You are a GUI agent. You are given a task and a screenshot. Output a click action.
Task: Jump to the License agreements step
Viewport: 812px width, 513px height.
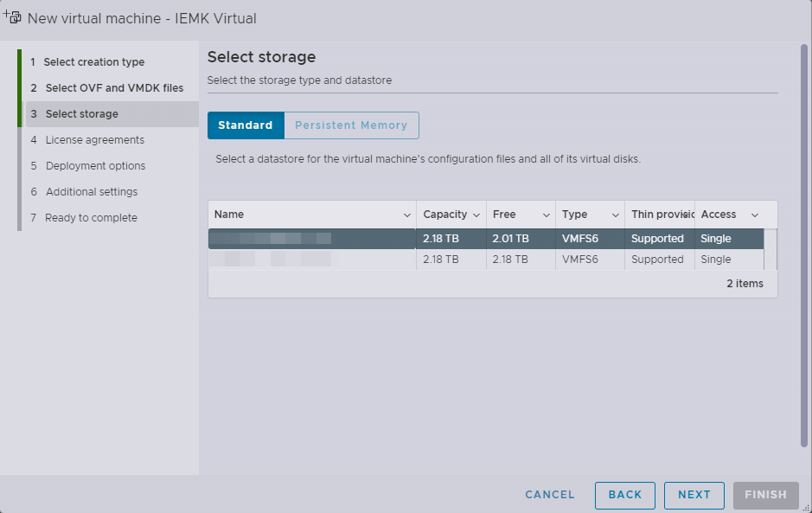[90, 139]
